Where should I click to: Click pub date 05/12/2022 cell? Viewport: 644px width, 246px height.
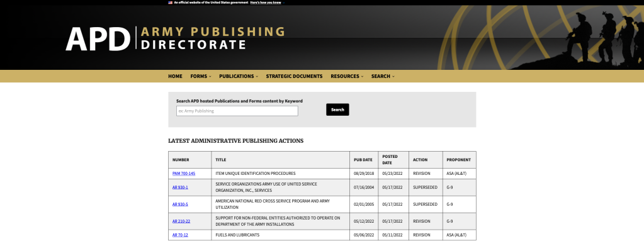pyautogui.click(x=363, y=221)
